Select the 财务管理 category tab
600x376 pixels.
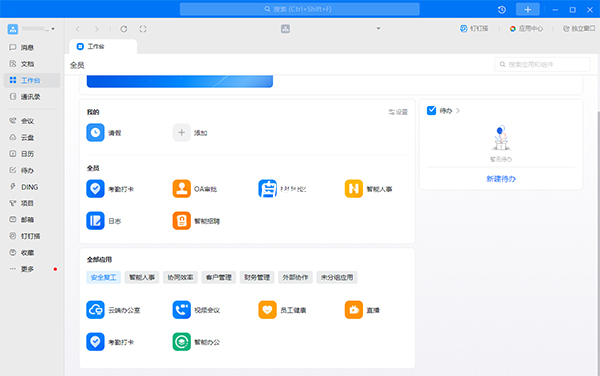point(257,277)
